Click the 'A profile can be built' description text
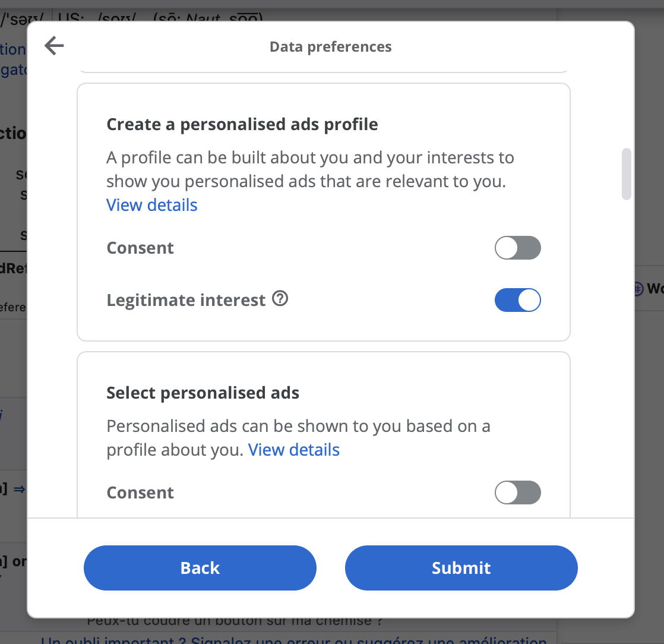Viewport: 664px width, 644px height. (310, 169)
